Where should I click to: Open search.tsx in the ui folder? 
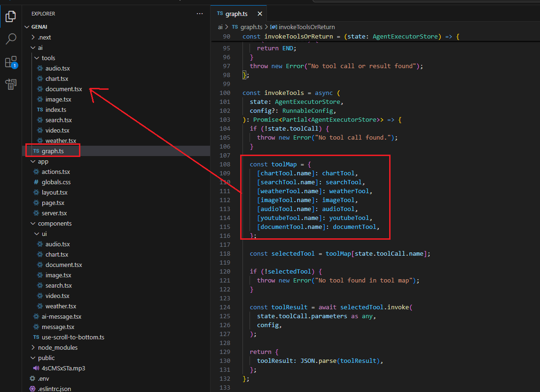[59, 286]
